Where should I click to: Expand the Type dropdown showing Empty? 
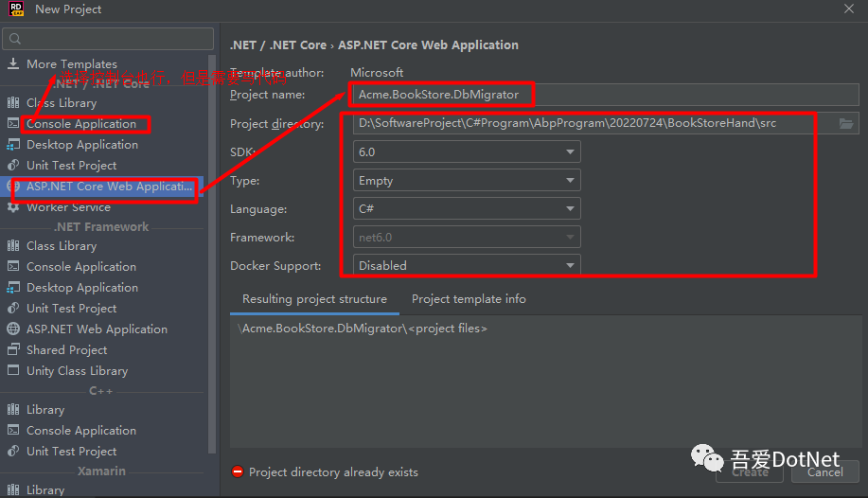[468, 181]
